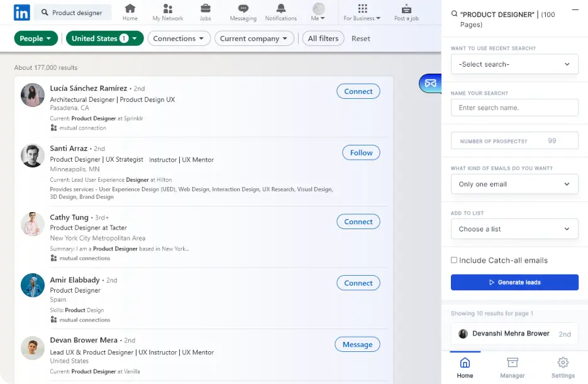
Task: Open the Notifications bell icon
Action: point(280,9)
